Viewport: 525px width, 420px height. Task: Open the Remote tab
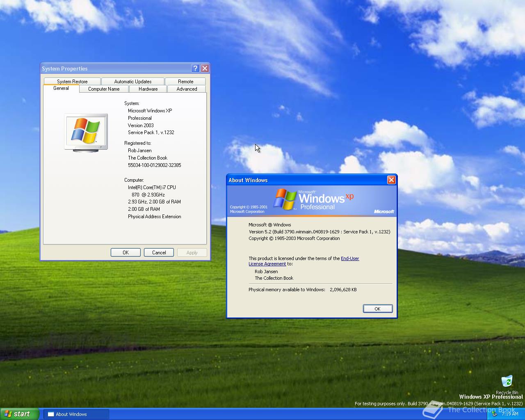(185, 81)
